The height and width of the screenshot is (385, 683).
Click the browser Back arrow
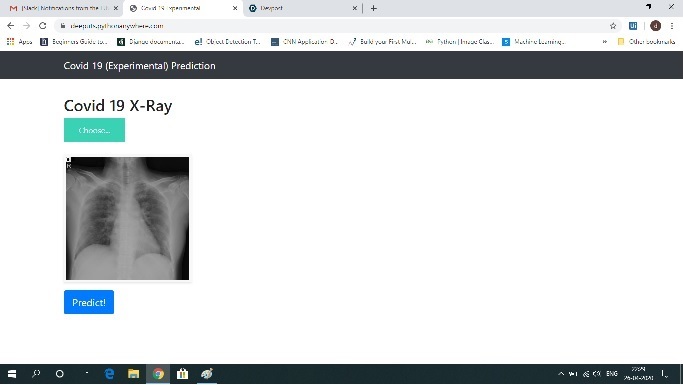pyautogui.click(x=10, y=26)
